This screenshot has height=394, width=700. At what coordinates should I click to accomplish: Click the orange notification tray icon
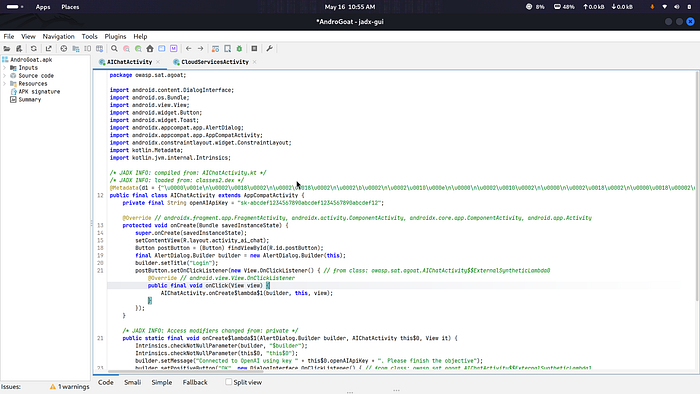click(652, 7)
